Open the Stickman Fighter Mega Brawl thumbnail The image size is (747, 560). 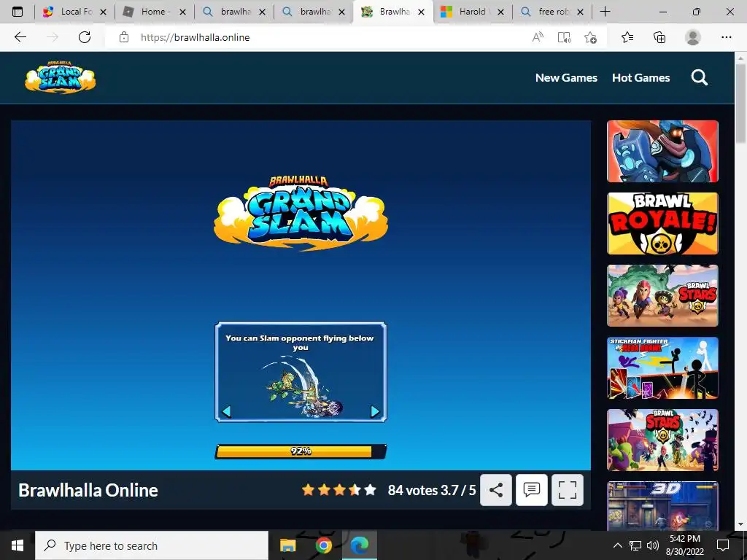(662, 367)
